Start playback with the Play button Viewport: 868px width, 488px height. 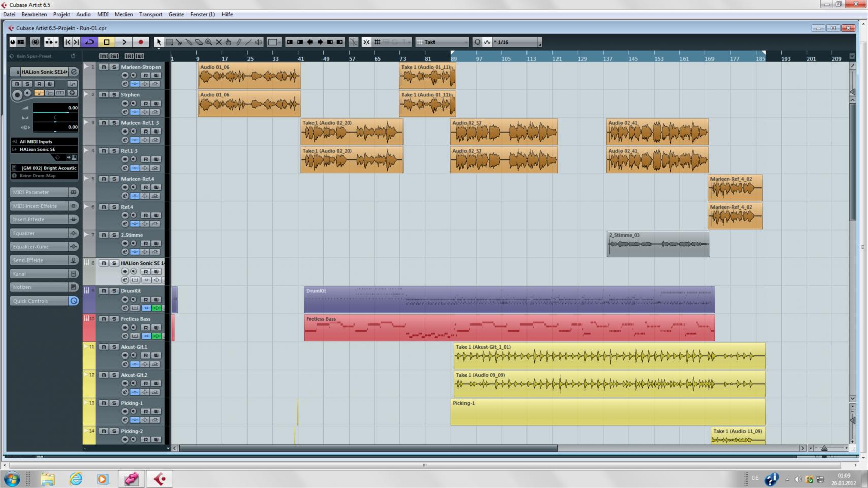click(x=123, y=42)
